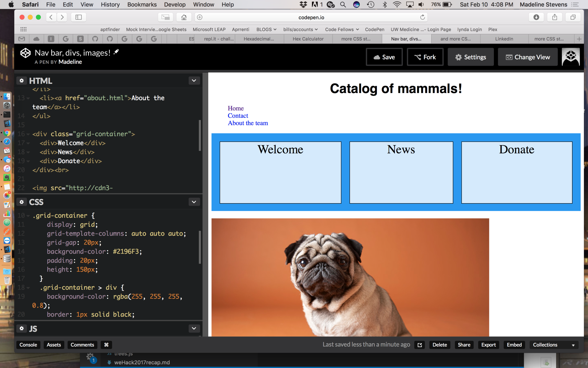Go forward in Safari history
This screenshot has height=368, width=588.
click(62, 17)
